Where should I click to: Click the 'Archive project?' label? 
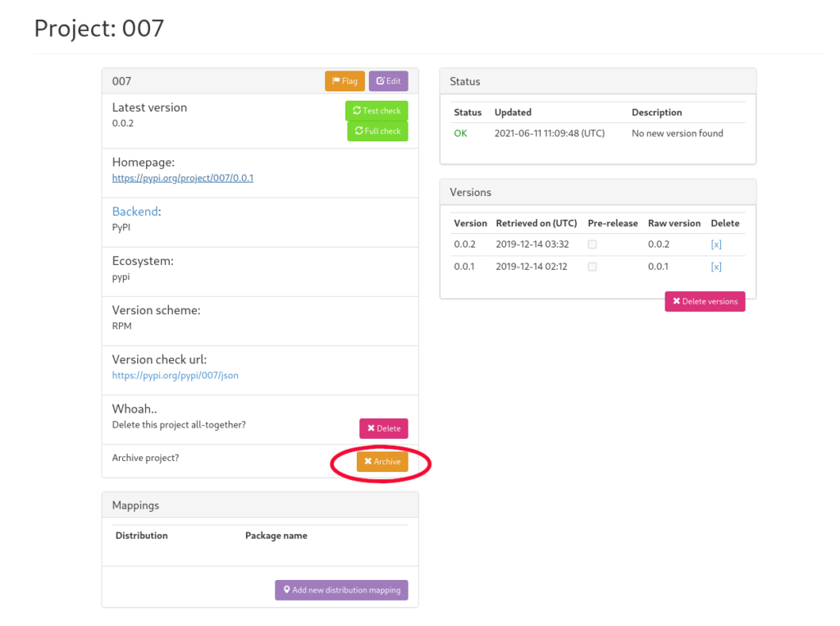(146, 458)
